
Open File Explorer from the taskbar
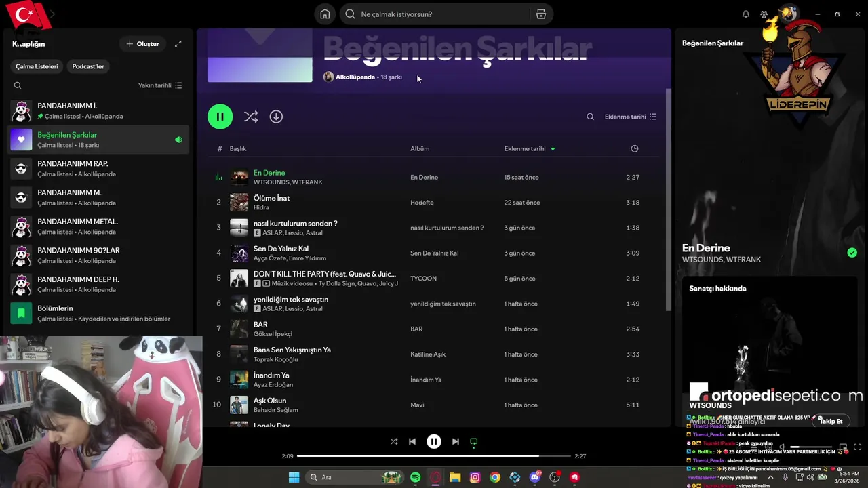tap(455, 477)
